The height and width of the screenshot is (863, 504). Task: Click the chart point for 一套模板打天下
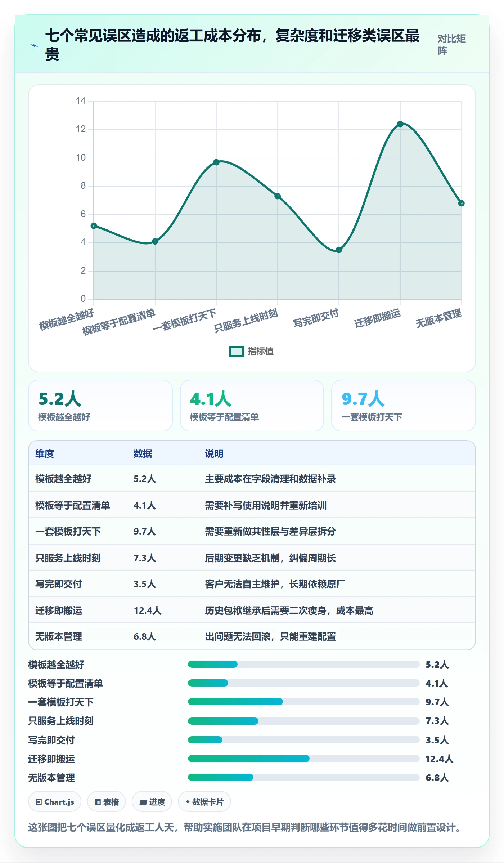coord(216,162)
